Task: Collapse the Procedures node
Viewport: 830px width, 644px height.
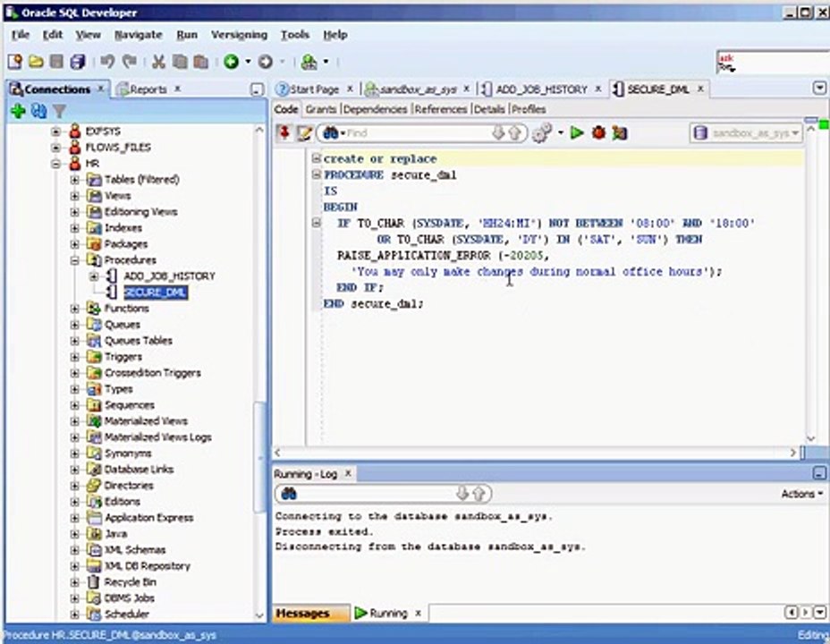Action: 74,260
